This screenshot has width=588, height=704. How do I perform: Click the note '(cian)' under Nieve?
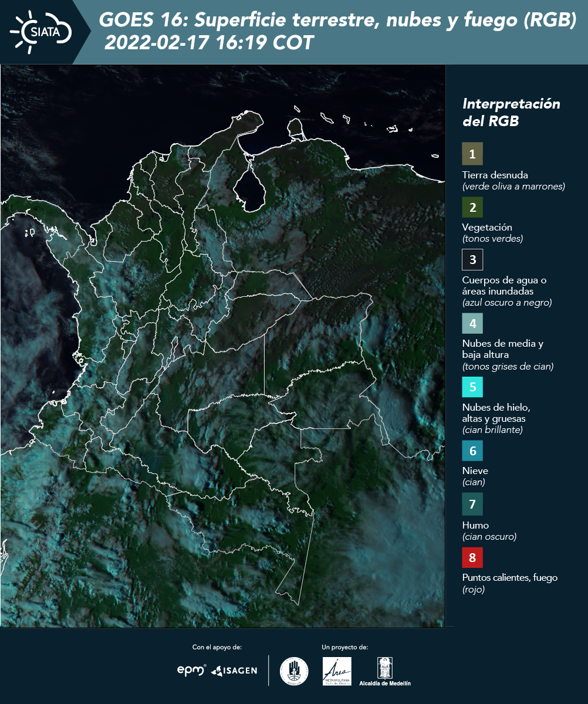point(474,482)
